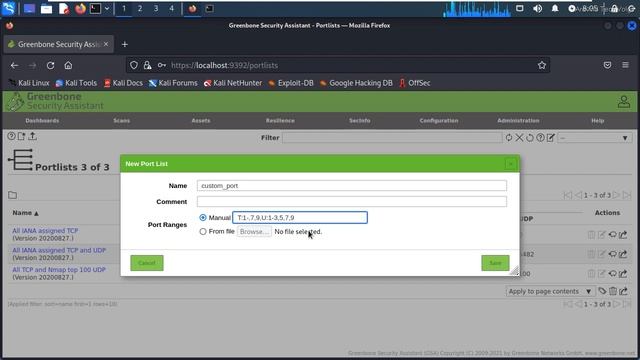The height and width of the screenshot is (360, 640).
Task: Click the bulk add tag icon
Action: (x=602, y=291)
